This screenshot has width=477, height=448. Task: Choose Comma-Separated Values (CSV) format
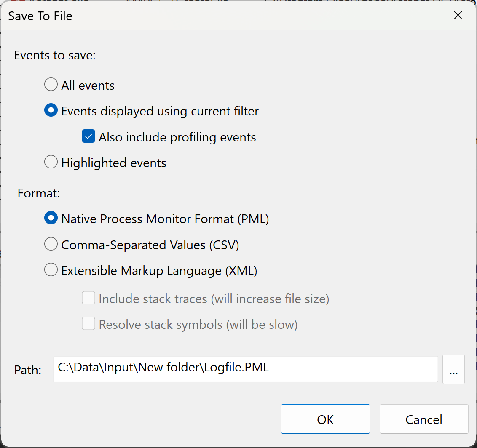(51, 244)
